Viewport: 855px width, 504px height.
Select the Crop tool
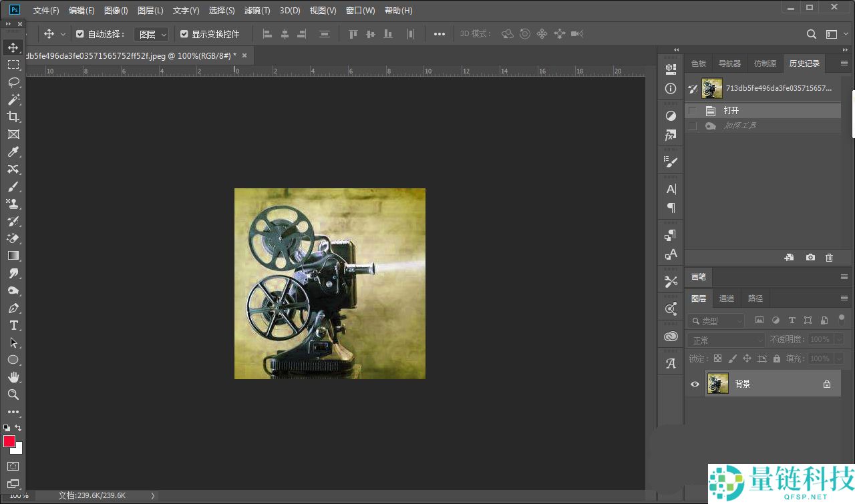click(x=13, y=117)
